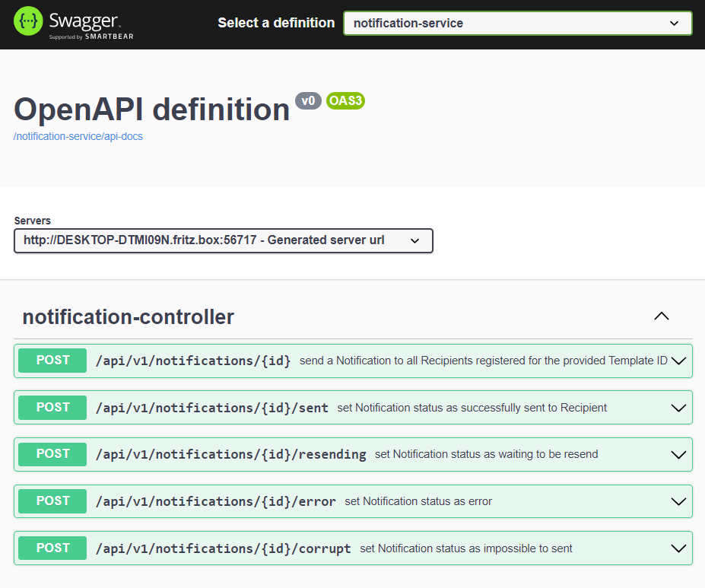Click the /api/v1/notifications/{id}/sent path text
This screenshot has width=705, height=588.
click(211, 408)
